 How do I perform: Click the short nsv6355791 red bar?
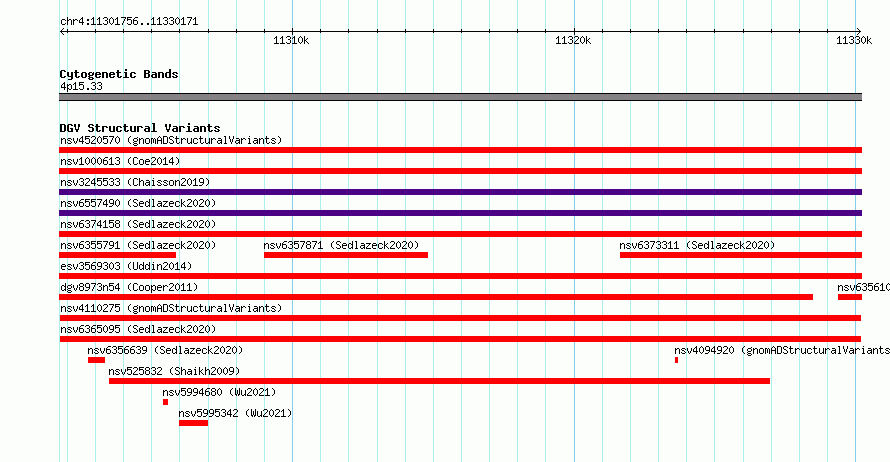(117, 255)
